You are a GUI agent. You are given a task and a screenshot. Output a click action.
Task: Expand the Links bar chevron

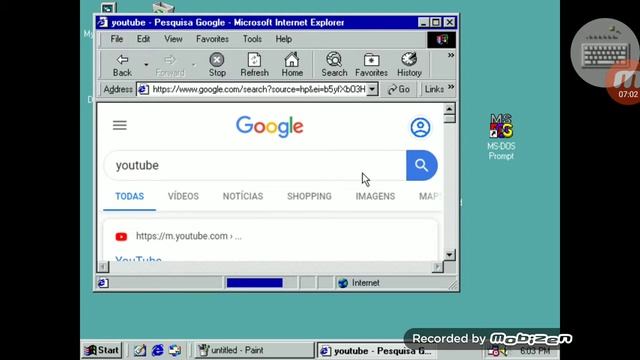(451, 87)
